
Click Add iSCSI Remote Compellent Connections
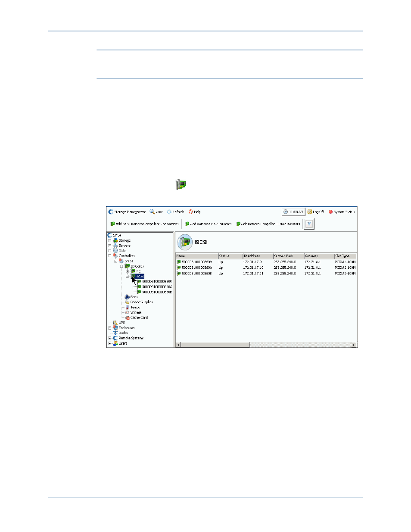[x=145, y=224]
